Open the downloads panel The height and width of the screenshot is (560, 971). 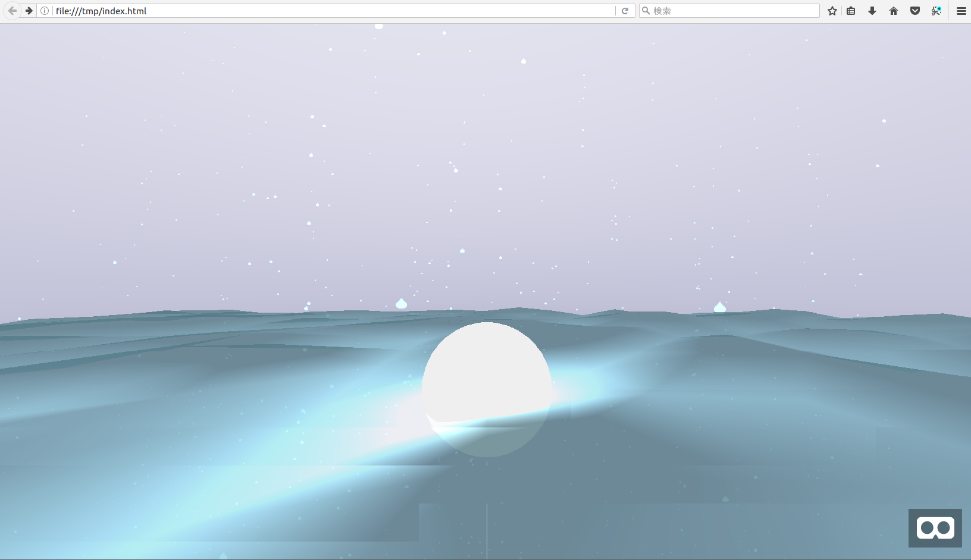[872, 11]
